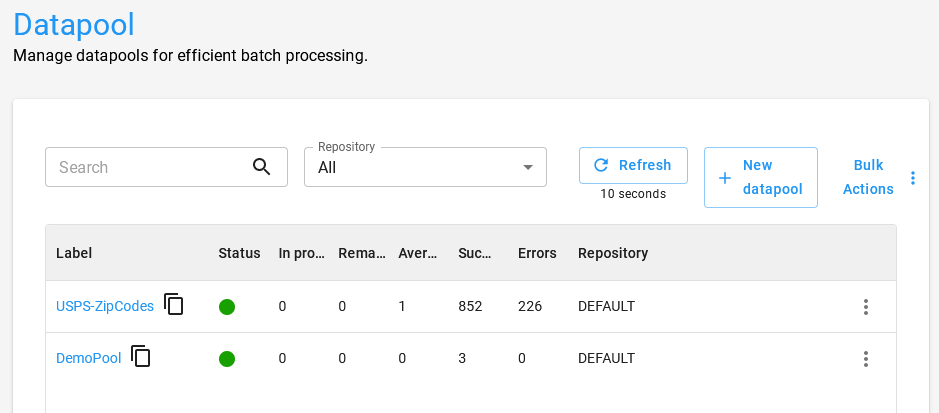Click the green status dot for DemoPool
Viewport: 939px width, 413px height.
(x=227, y=359)
